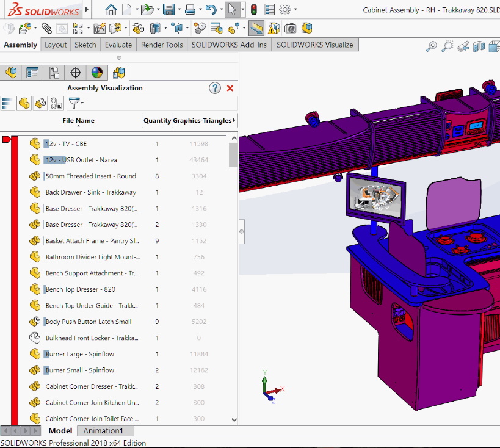Open the Animation1 bottom tab
This screenshot has height=448, width=500.
click(103, 431)
